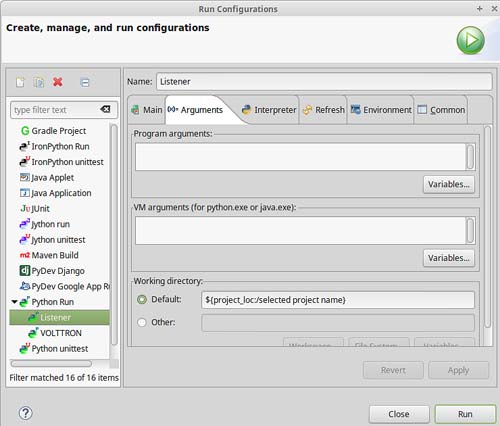Click the new launch configuration icon
Screen dimensions: 500x426
coord(20,82)
